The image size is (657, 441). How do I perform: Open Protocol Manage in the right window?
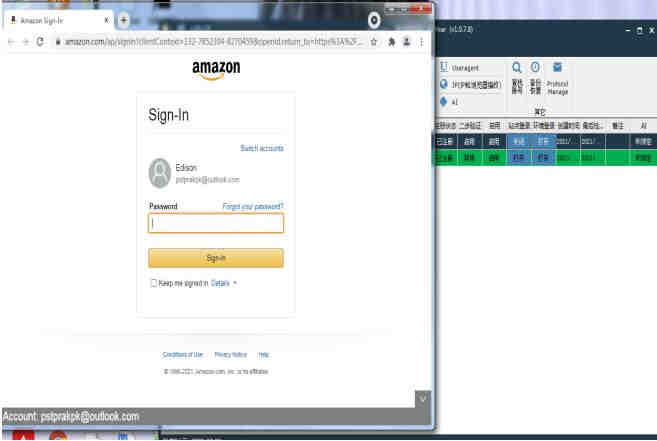point(557,78)
